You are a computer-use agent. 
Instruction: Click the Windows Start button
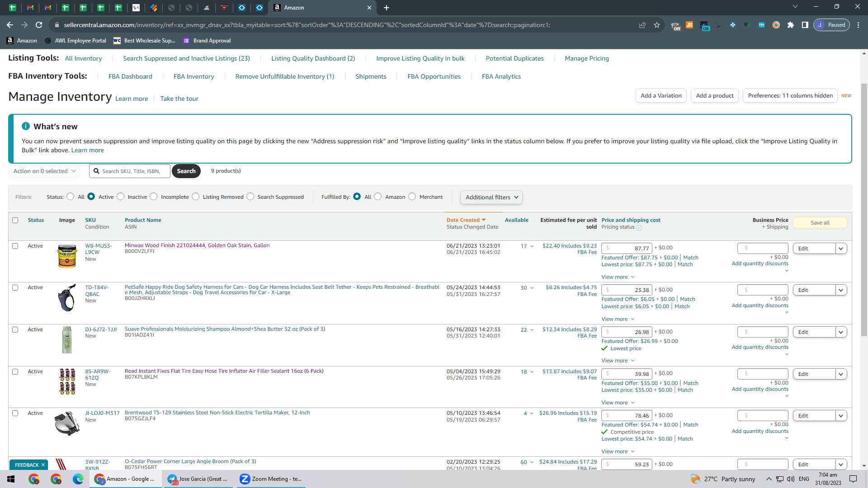[x=11, y=479]
